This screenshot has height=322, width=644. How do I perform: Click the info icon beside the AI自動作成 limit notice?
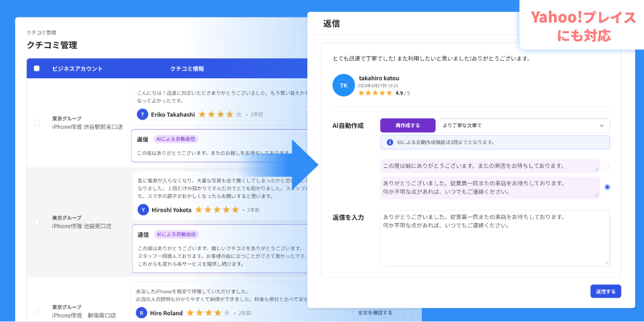point(388,142)
